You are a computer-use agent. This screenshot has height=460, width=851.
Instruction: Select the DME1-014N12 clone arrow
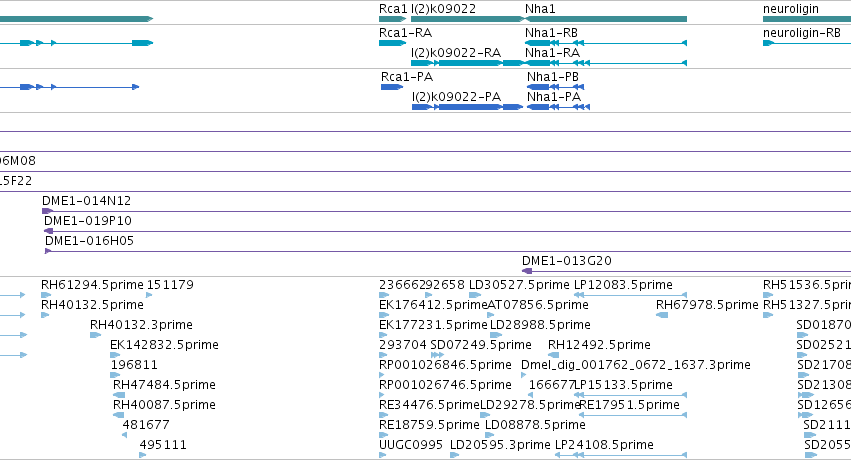click(x=48, y=211)
